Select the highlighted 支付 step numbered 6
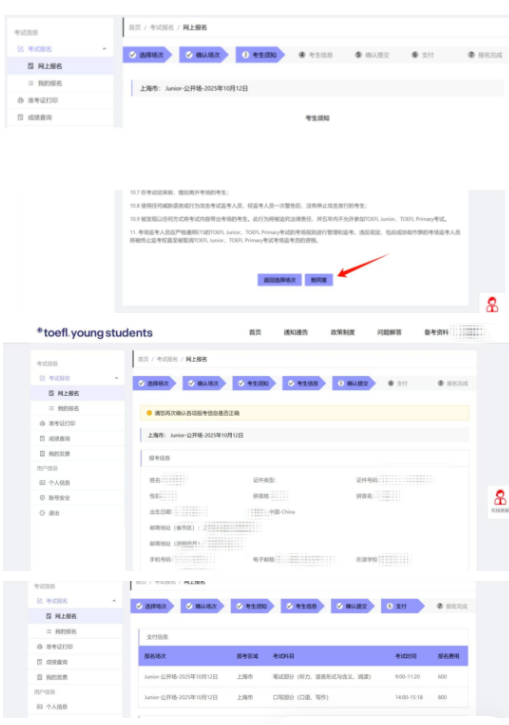 coord(402,606)
